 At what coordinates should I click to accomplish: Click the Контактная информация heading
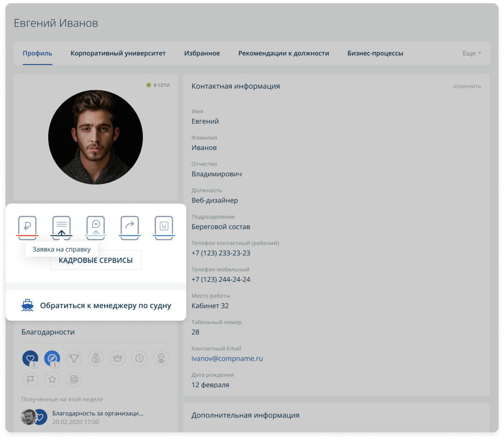click(236, 86)
